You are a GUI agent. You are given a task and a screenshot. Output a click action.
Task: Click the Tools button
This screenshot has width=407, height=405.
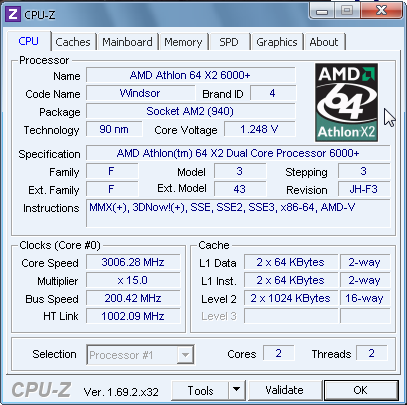(x=200, y=390)
